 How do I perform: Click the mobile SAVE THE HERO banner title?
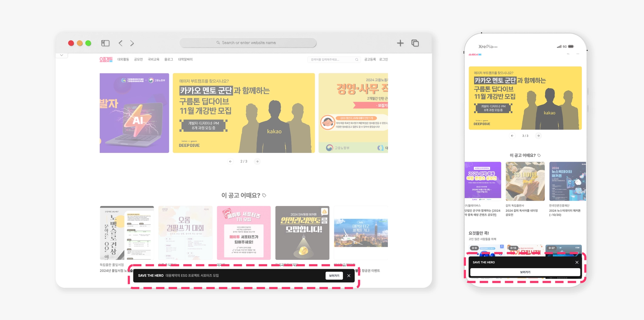tap(484, 262)
